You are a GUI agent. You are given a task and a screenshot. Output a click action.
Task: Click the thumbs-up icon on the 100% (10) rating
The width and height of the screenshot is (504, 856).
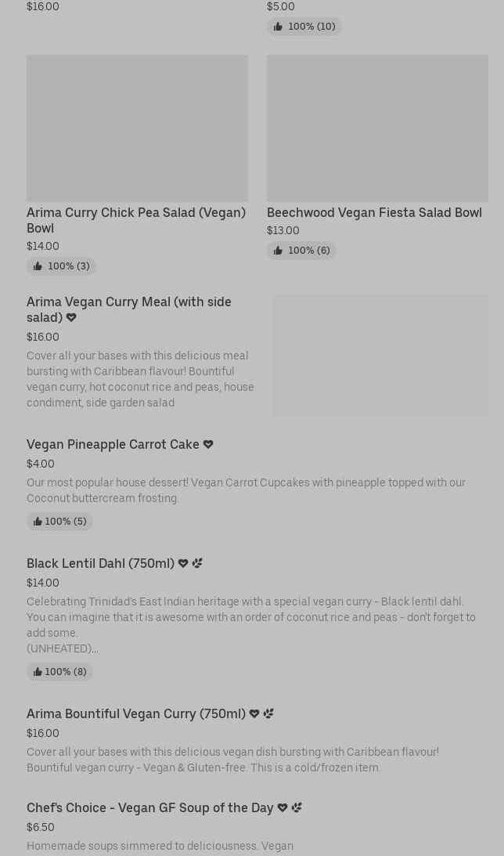click(278, 27)
